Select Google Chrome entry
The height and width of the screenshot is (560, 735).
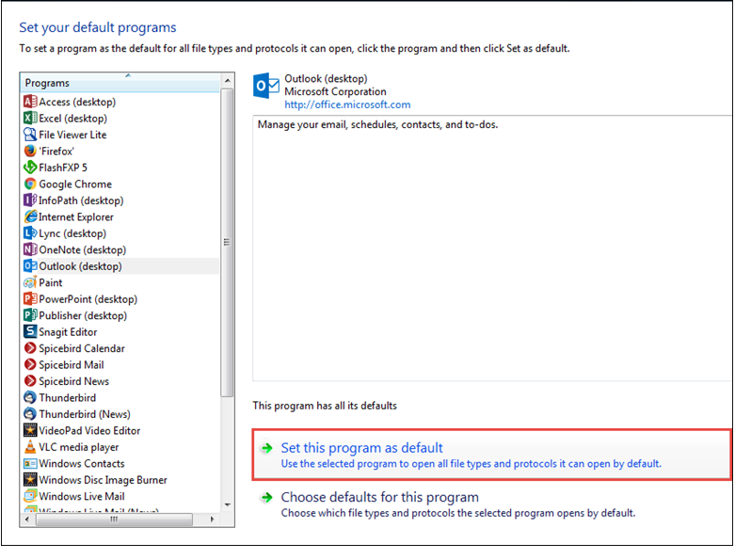[75, 184]
